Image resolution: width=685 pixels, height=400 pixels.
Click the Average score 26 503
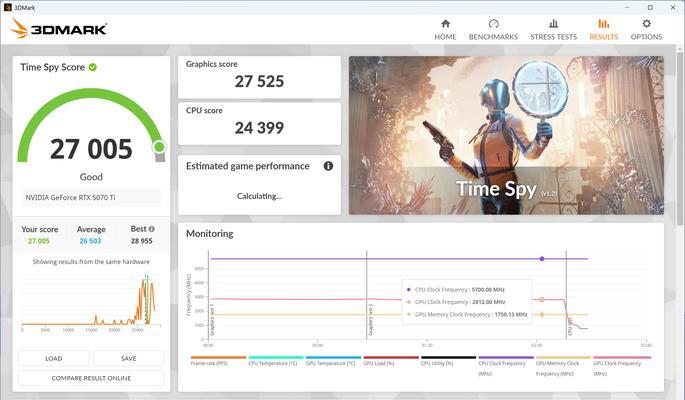coord(90,241)
